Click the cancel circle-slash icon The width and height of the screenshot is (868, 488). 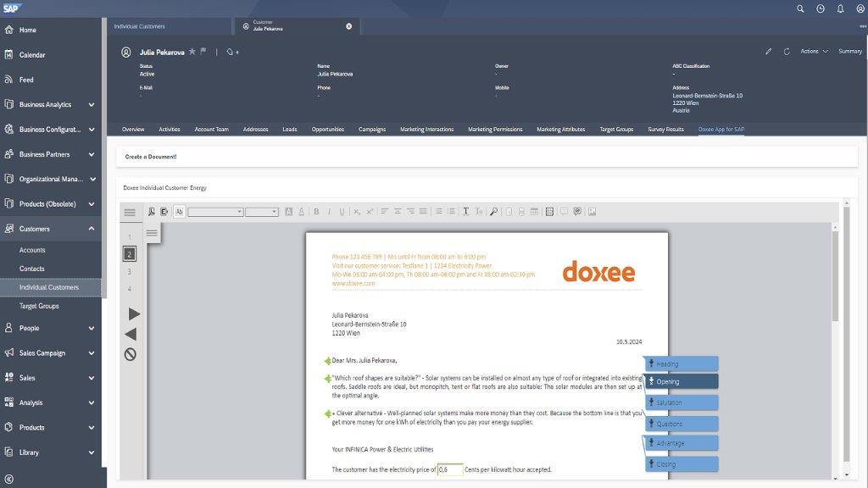point(130,355)
